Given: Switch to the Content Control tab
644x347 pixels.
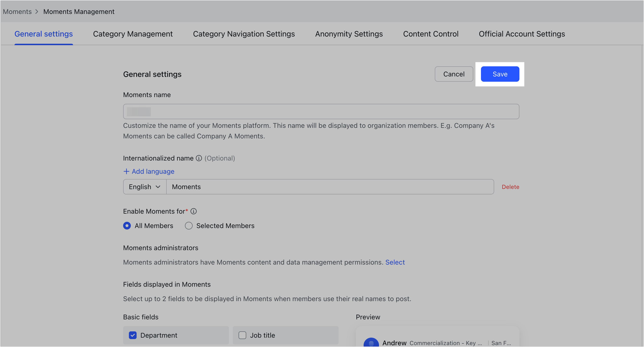Looking at the screenshot, I should [430, 34].
